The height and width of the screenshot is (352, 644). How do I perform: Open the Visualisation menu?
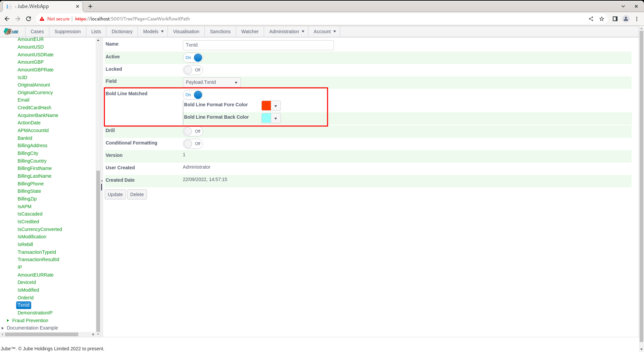pyautogui.click(x=186, y=32)
